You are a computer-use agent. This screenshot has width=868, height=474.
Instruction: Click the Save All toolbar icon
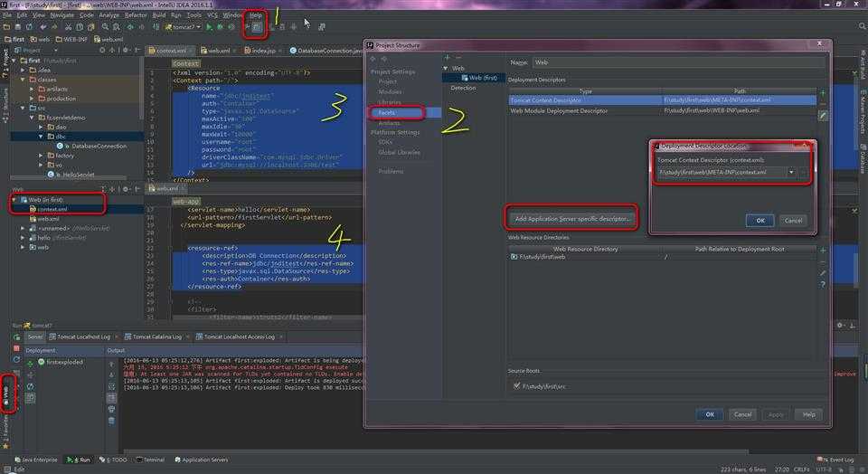[x=18, y=26]
